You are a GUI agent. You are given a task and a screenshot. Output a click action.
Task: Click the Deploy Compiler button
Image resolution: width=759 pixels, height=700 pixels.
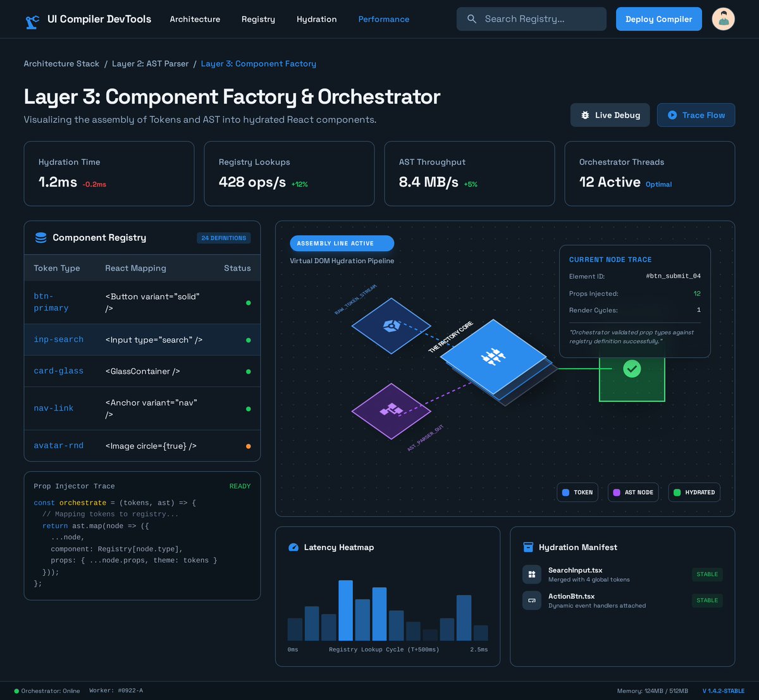658,19
